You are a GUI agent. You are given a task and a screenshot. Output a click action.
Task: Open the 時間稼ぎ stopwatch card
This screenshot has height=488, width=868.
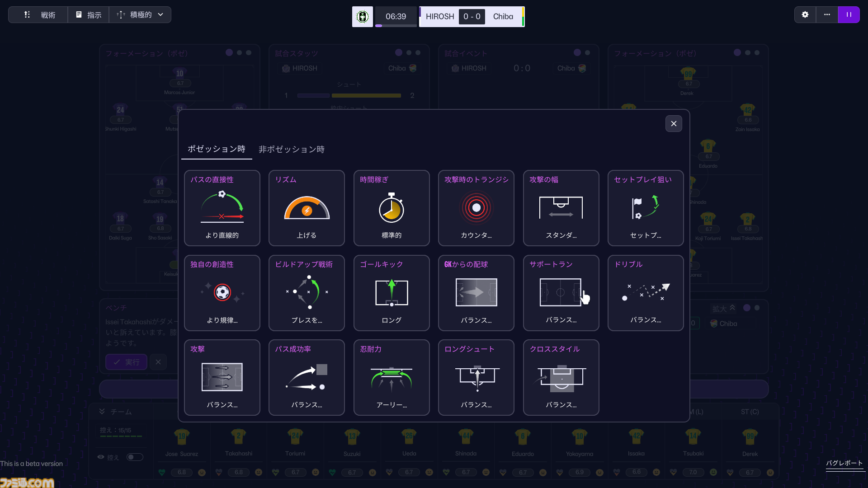[x=392, y=208]
